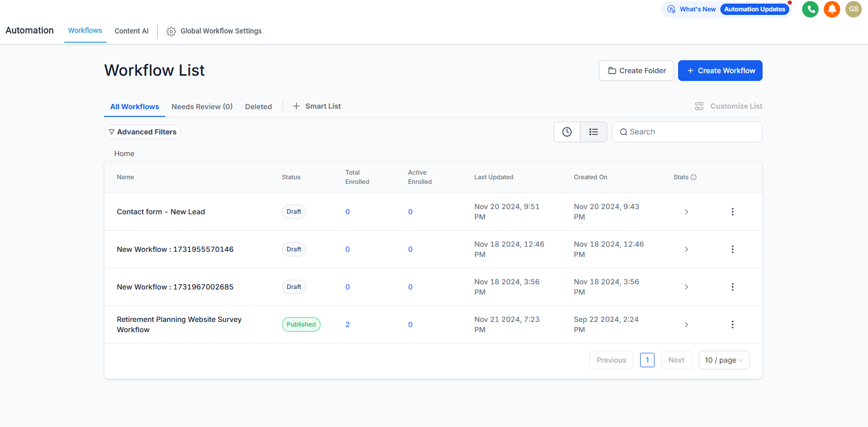Viewport: 868px width, 427px height.
Task: Open Advanced Filters
Action: (143, 132)
